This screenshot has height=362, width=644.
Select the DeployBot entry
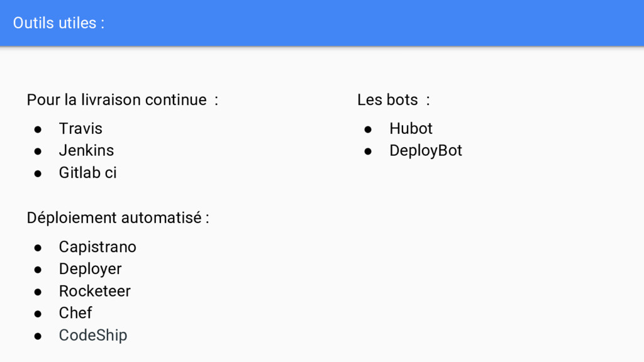pos(426,151)
